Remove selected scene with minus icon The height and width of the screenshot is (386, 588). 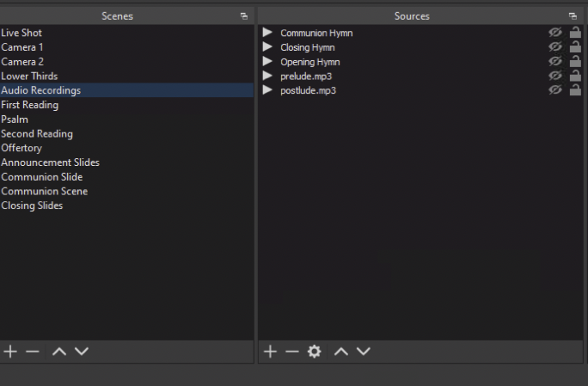pos(33,352)
